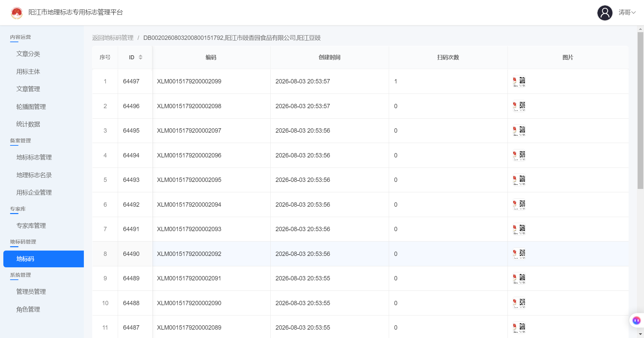Open 用标主体 menu item
Viewport: 644px width, 338px height.
point(28,72)
